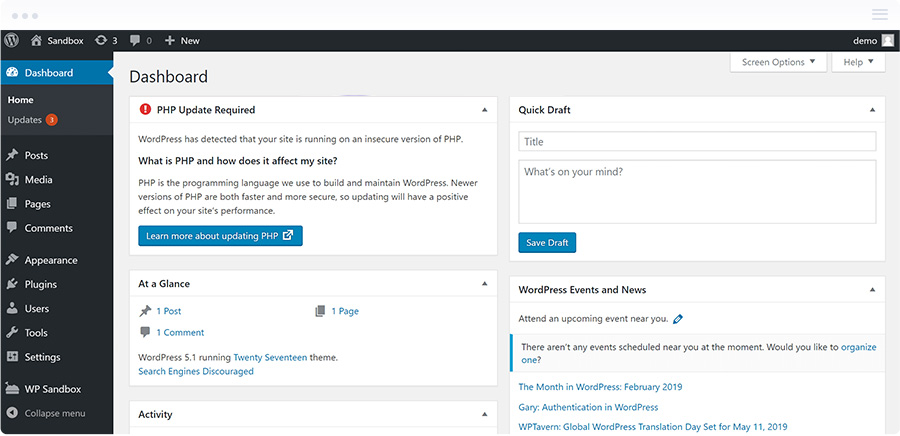
Task: Click Collapse menu text in sidebar
Action: click(55, 413)
